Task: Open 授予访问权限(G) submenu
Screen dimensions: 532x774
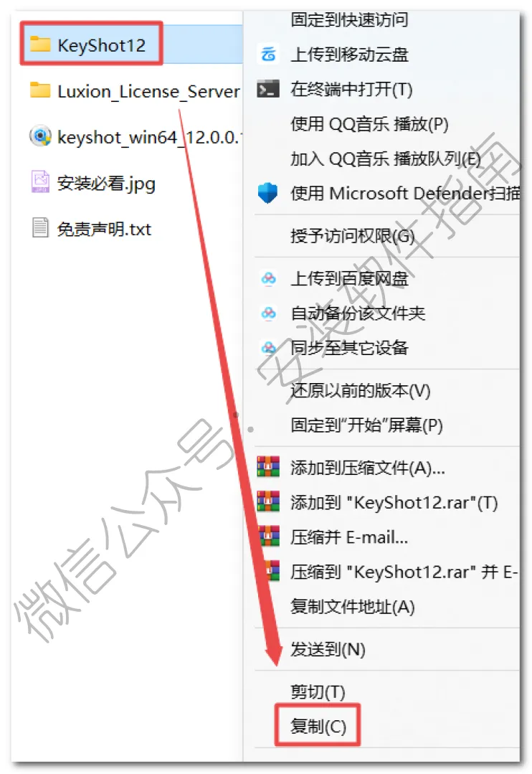Action: (352, 235)
